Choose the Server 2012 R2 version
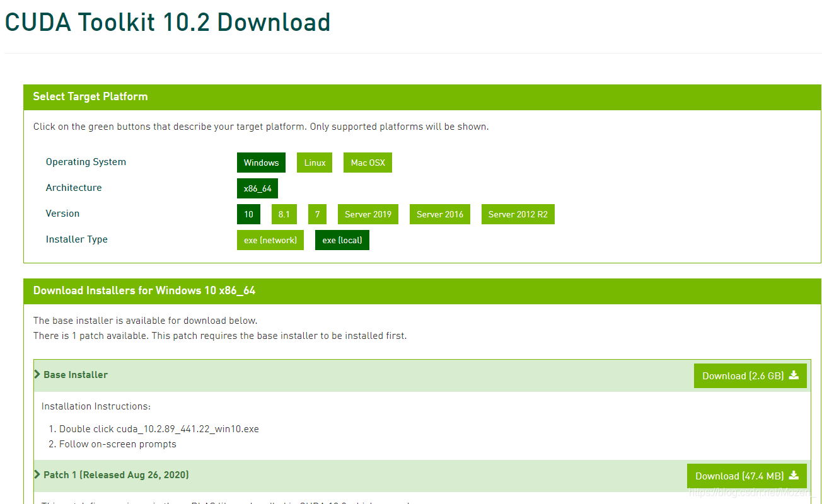This screenshot has height=504, width=822. pyautogui.click(x=518, y=214)
